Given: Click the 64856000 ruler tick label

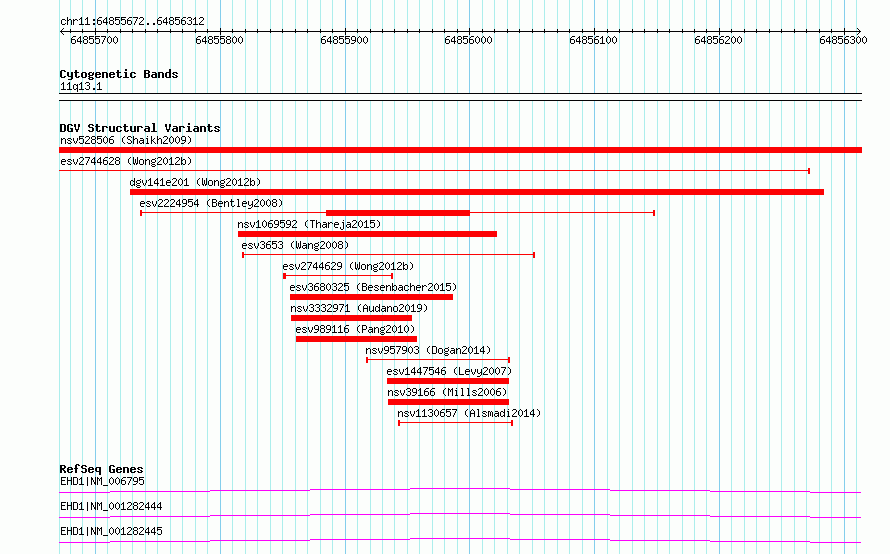Looking at the screenshot, I should tap(468, 40).
